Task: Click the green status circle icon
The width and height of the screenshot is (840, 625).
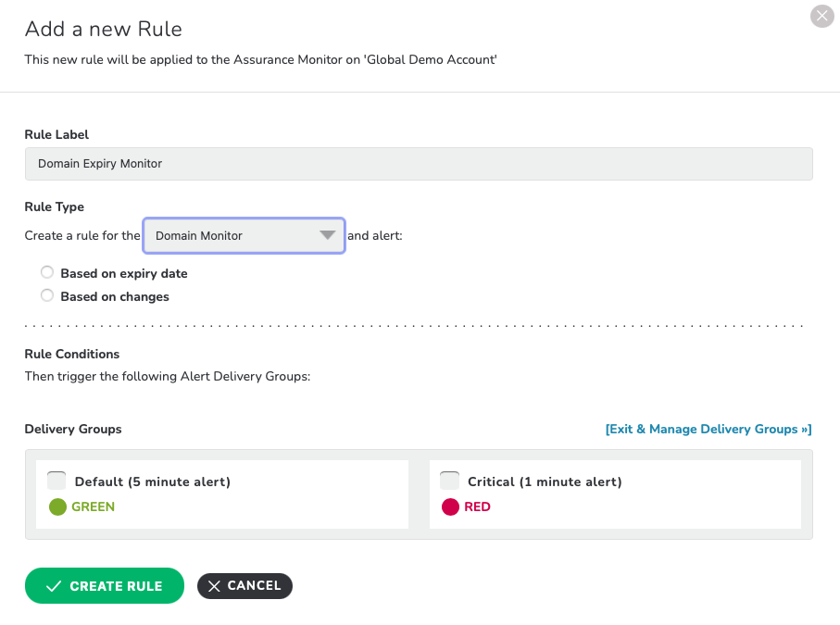Action: pos(57,506)
